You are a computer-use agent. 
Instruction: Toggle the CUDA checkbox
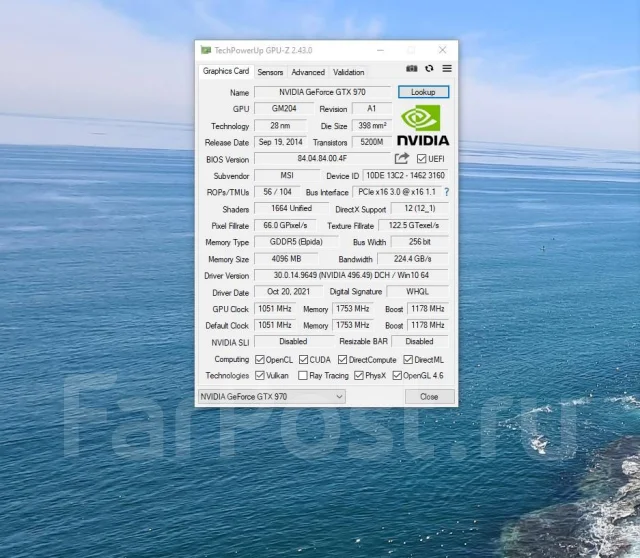tap(303, 359)
